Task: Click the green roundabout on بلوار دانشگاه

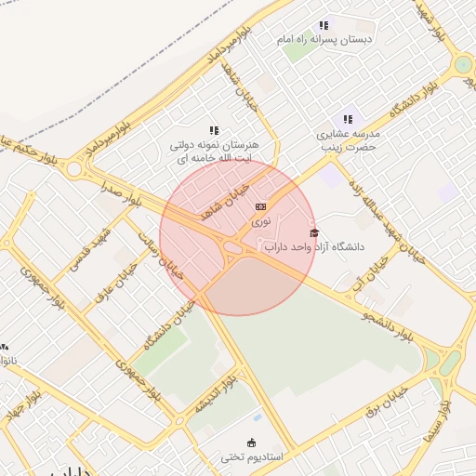Action: (463, 65)
